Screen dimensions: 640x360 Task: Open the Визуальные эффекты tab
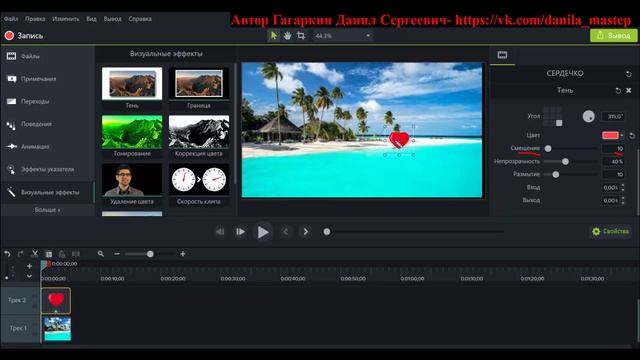(47, 192)
